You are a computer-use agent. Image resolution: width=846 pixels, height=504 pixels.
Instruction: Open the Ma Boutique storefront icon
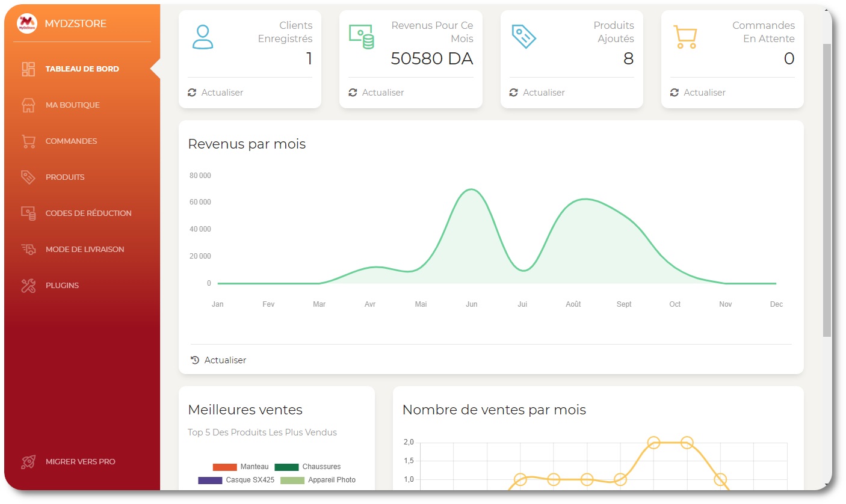(x=28, y=105)
